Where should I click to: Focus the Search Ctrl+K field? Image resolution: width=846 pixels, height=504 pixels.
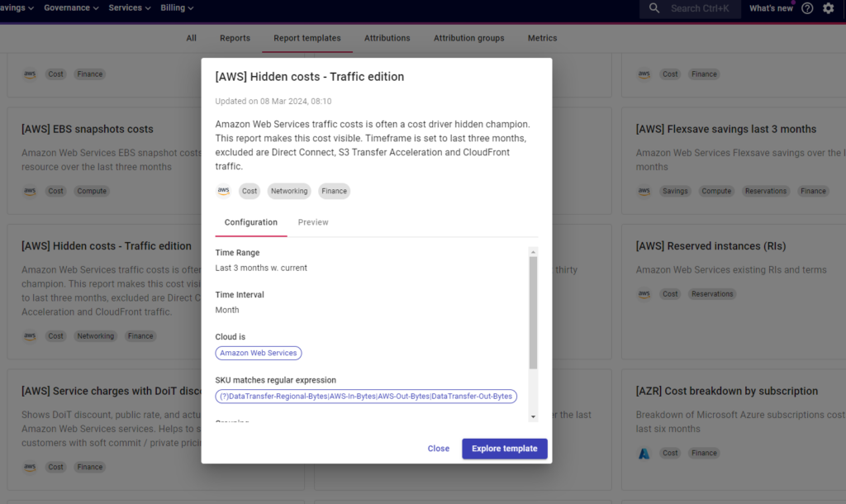coord(690,8)
